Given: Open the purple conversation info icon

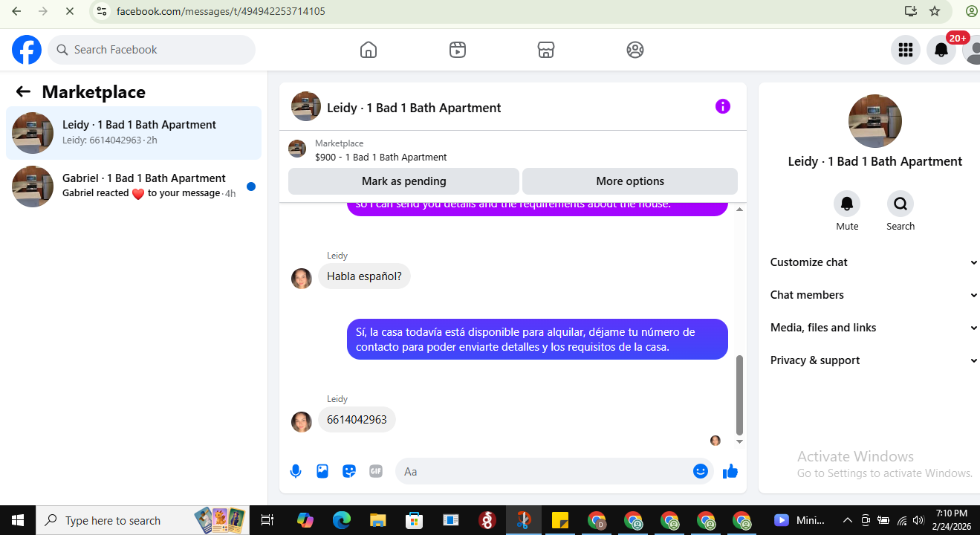Looking at the screenshot, I should pos(723,106).
